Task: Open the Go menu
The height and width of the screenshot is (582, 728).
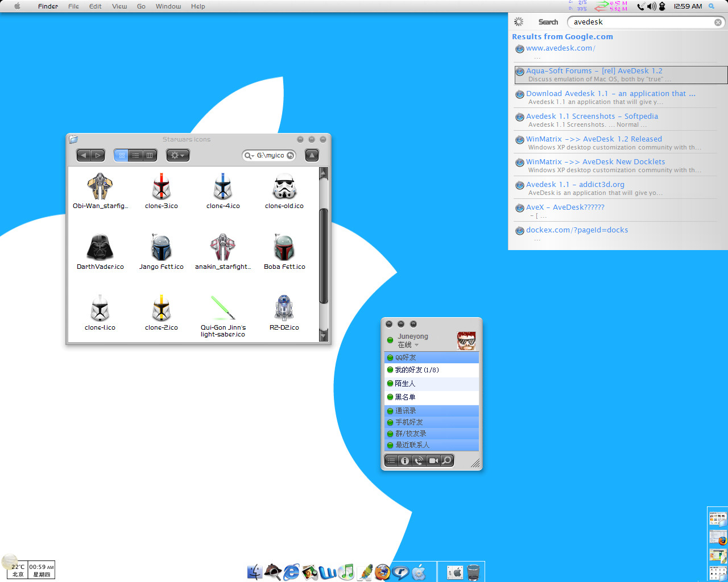Action: click(141, 6)
